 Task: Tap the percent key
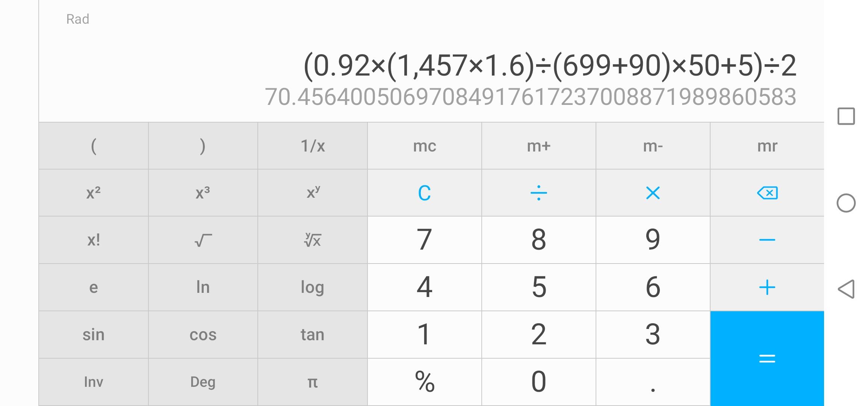[424, 382]
